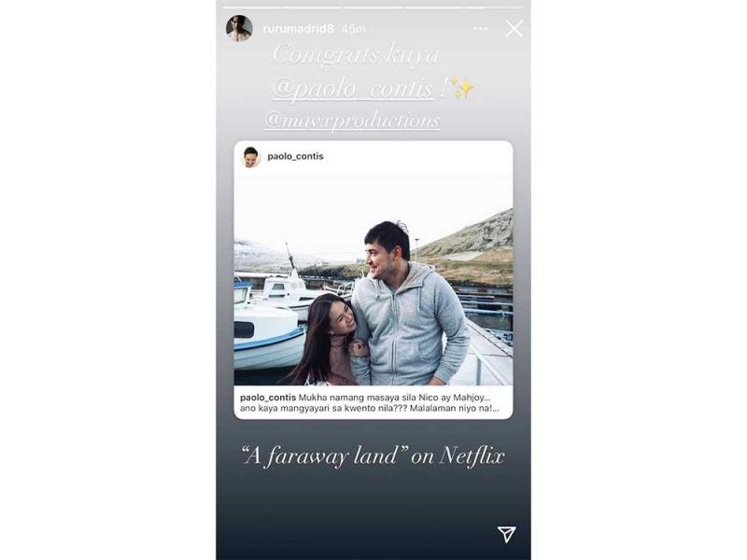Tap the sparkle emoji sticker
Screen dimensions: 747x560
(x=461, y=88)
